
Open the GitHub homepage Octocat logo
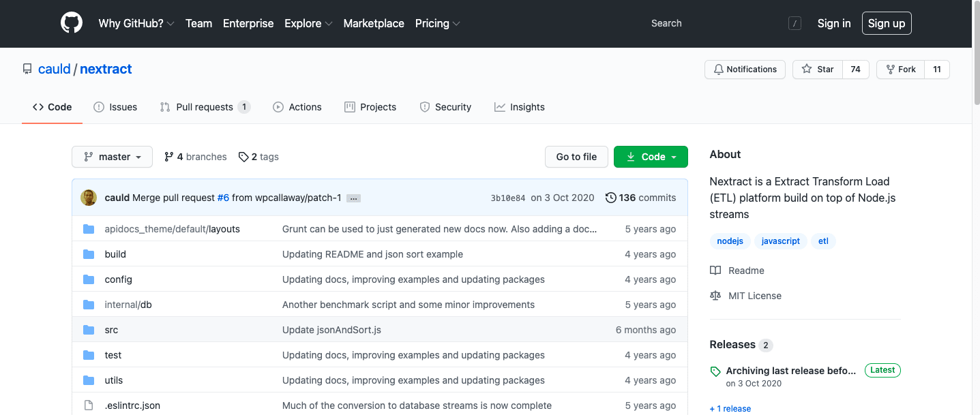[72, 23]
